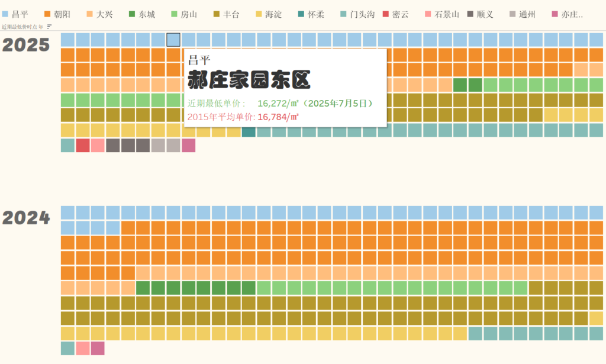
Task: Click the outlined selected 昌平 tile in 2025
Action: [173, 40]
